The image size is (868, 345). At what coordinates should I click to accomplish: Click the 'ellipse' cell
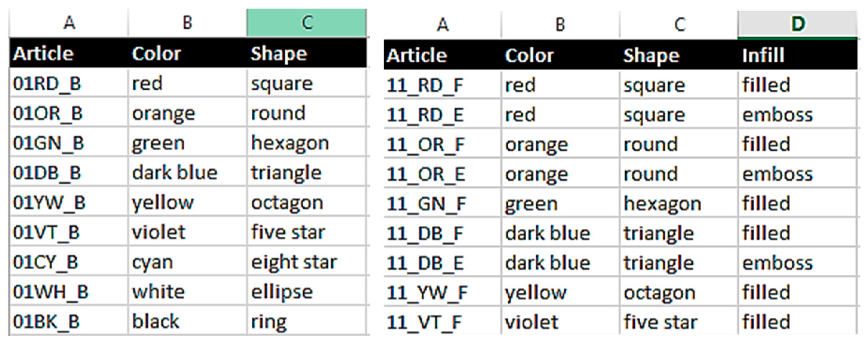click(307, 292)
